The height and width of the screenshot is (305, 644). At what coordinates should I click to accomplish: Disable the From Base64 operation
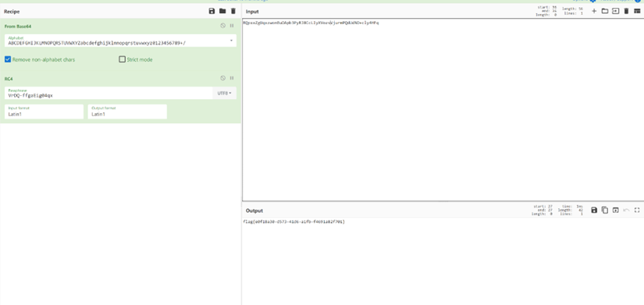(x=223, y=26)
